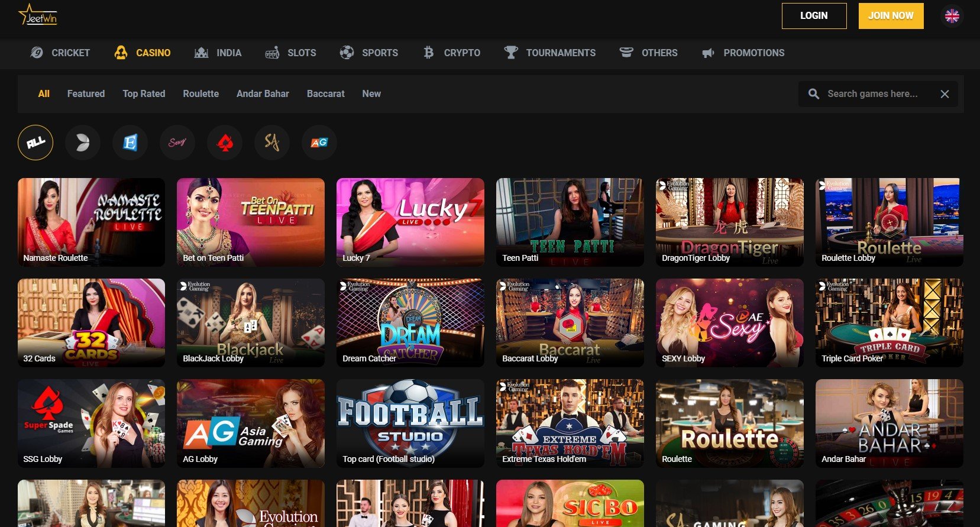The image size is (980, 527).
Task: Open Namaste Roulette game
Action: point(91,222)
